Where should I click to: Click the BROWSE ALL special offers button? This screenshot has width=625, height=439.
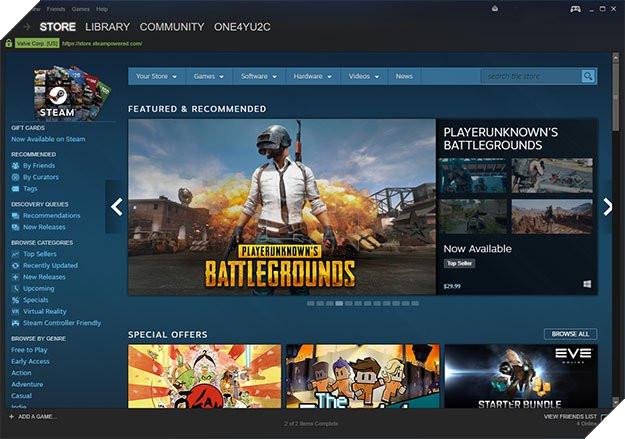[570, 334]
